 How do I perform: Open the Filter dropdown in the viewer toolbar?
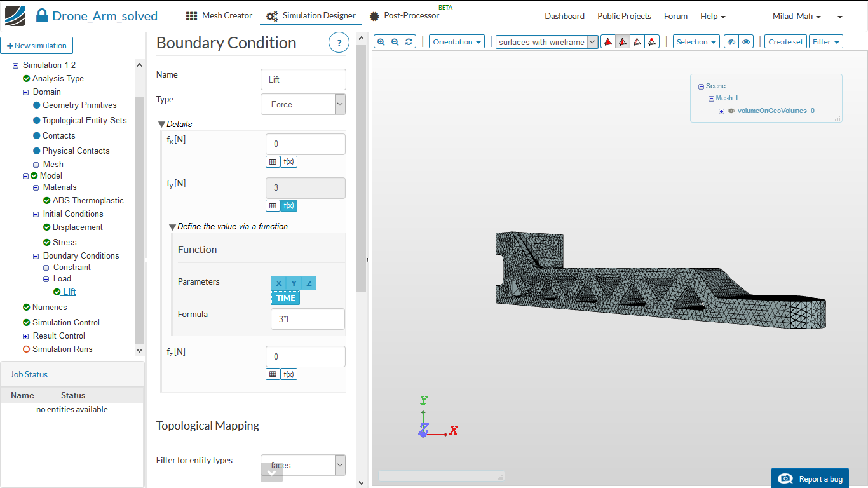[826, 42]
